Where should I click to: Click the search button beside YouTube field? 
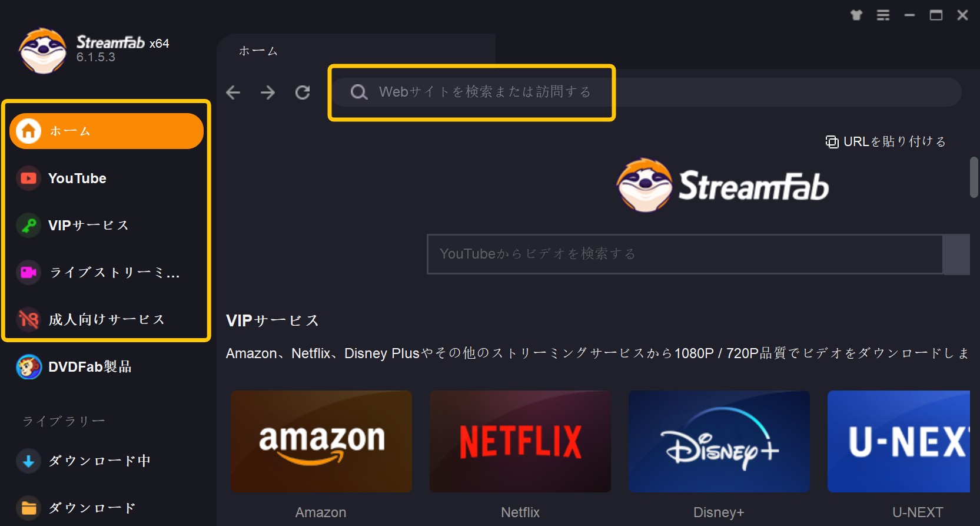[x=956, y=254]
